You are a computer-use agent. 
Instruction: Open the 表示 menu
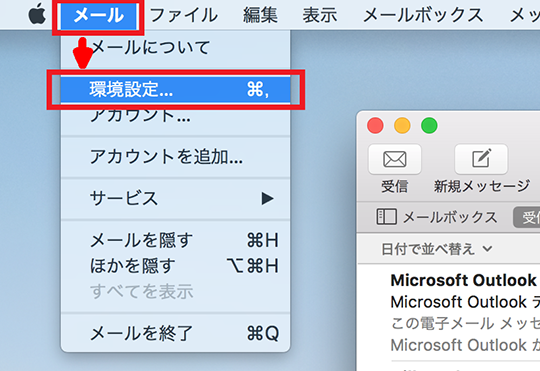[320, 15]
